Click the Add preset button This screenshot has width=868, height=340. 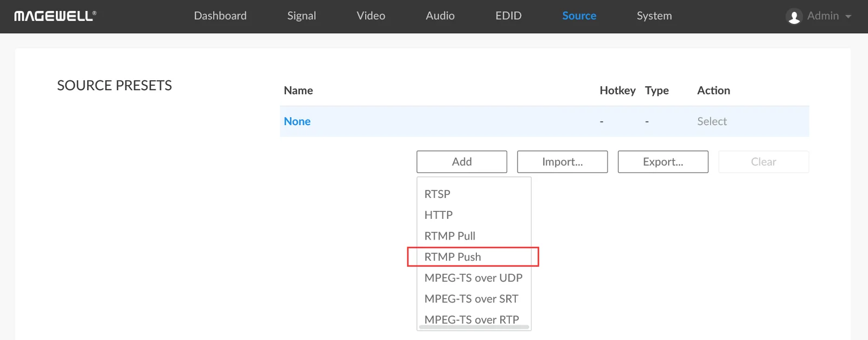point(462,162)
